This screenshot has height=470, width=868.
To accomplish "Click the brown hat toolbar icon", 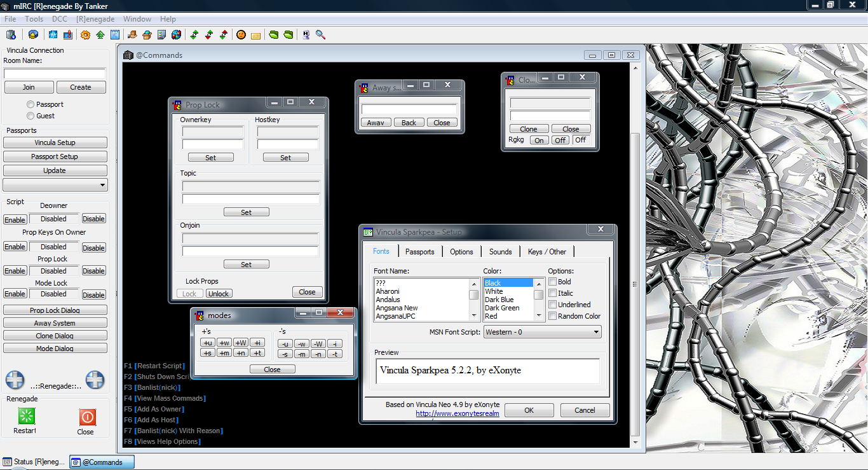I will (x=132, y=34).
